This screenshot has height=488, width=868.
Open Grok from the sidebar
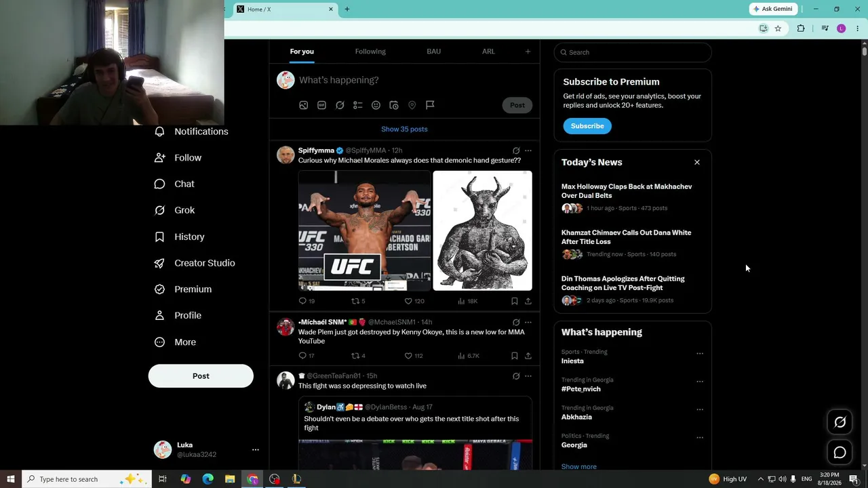175,210
